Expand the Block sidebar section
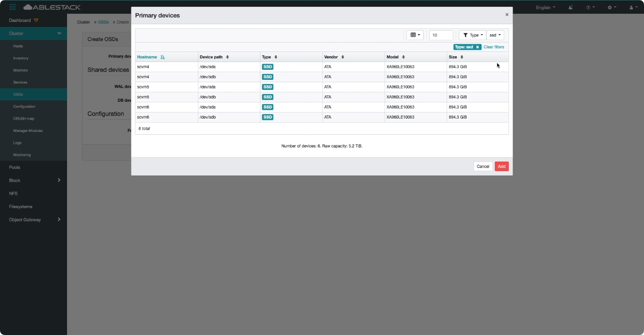The image size is (644, 335). tap(33, 180)
